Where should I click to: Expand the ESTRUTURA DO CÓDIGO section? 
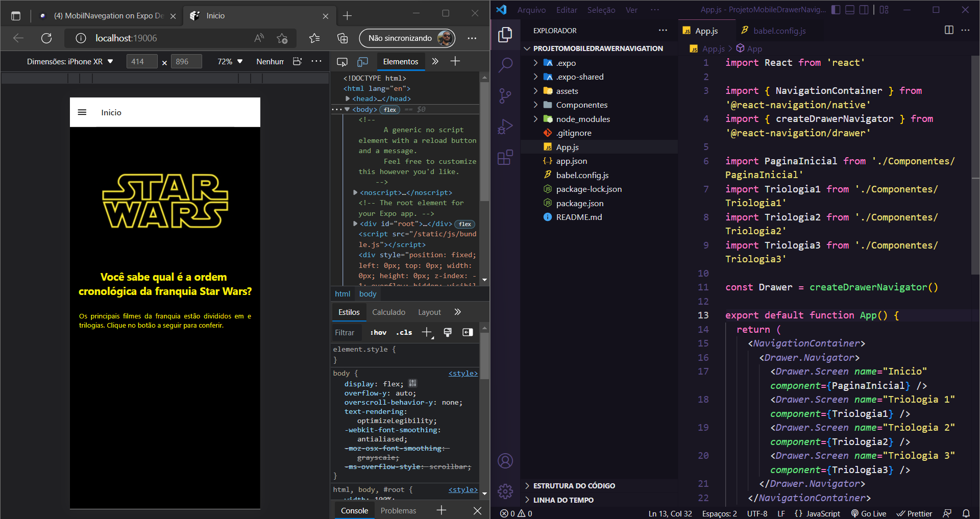(574, 485)
